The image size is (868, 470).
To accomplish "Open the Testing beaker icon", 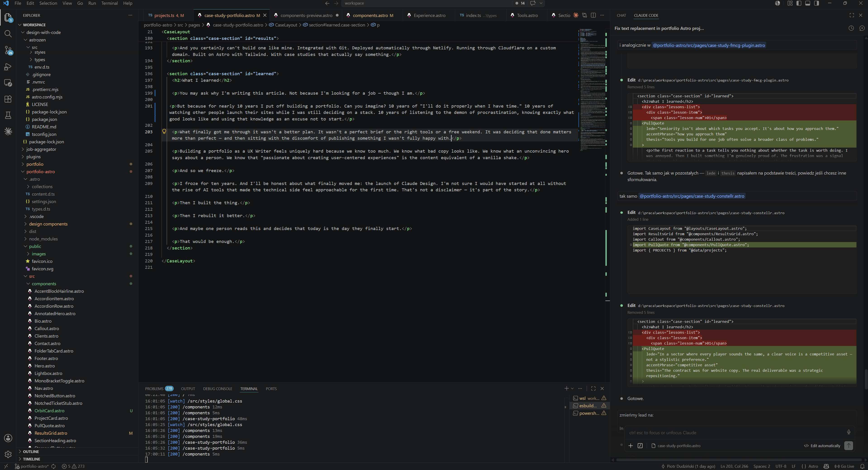I will [x=8, y=115].
